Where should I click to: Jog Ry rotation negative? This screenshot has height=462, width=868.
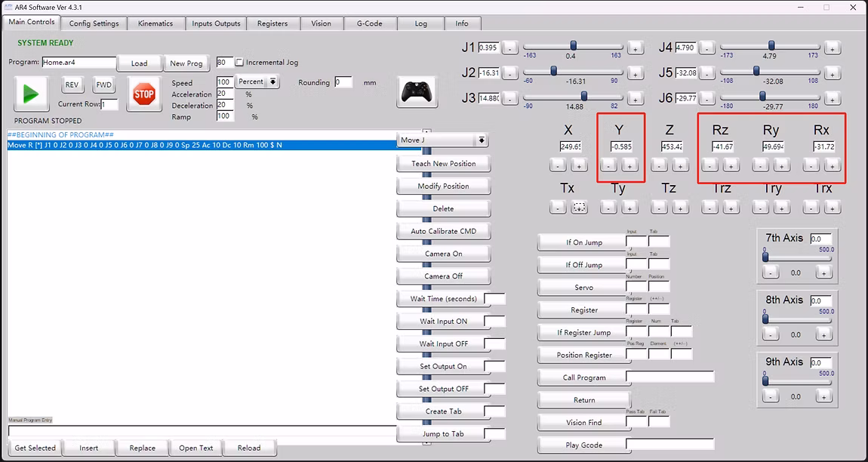pyautogui.click(x=761, y=165)
